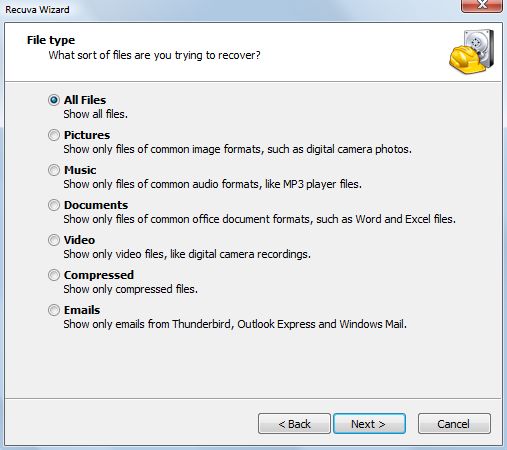Click the Recuva Wizard title bar text
This screenshot has height=450, width=507.
(x=37, y=10)
